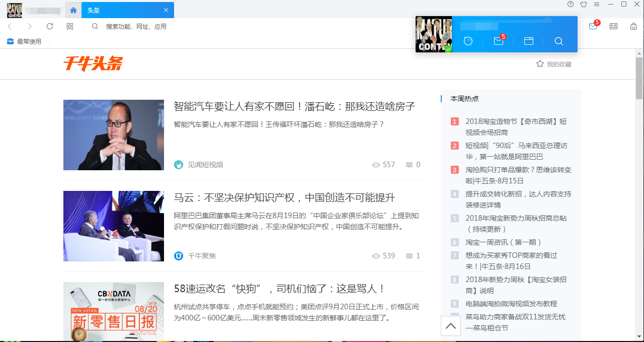Open the workbench window icon in panel

pos(528,41)
